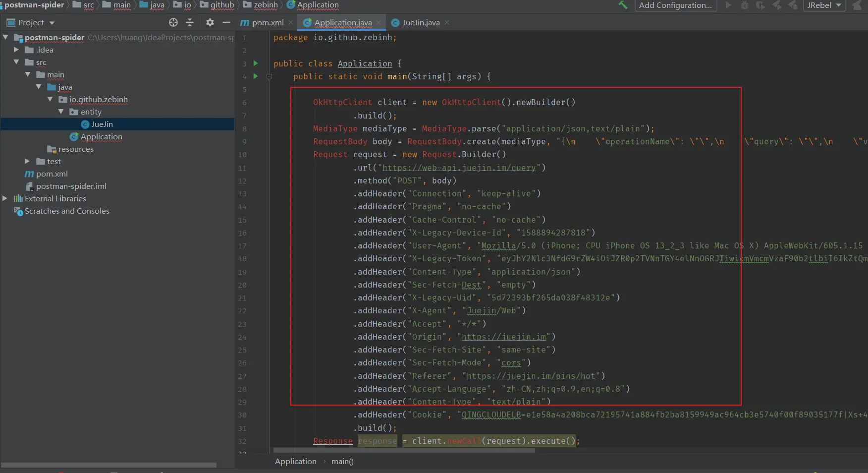Hide the Project tool window
This screenshot has height=473, width=868.
click(x=226, y=22)
